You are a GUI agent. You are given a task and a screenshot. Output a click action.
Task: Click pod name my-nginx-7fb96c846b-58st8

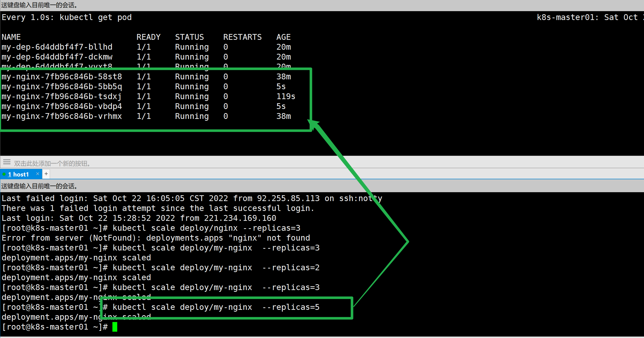pyautogui.click(x=62, y=77)
